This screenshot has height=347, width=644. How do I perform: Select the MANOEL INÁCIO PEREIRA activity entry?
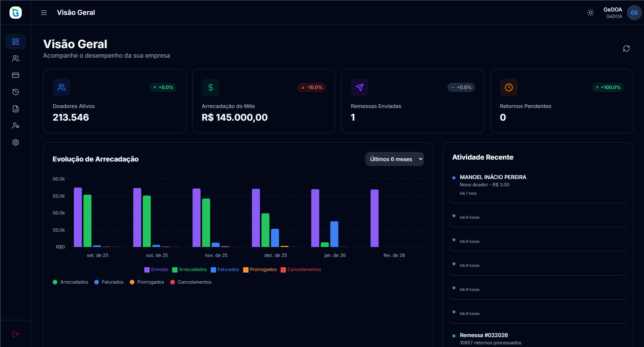tap(492, 177)
